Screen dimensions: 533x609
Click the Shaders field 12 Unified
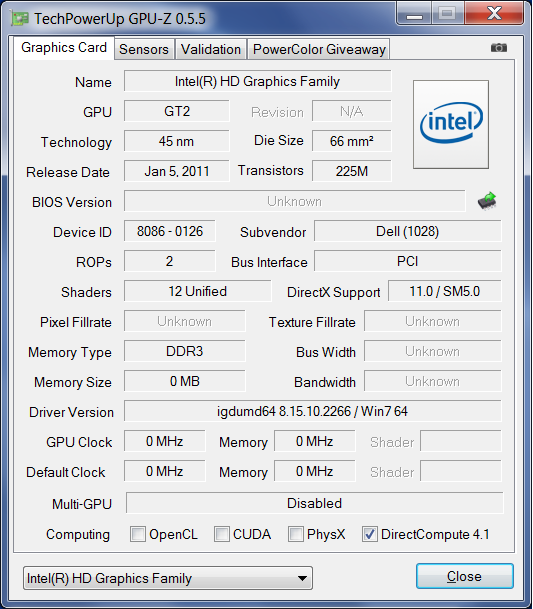[x=197, y=291]
